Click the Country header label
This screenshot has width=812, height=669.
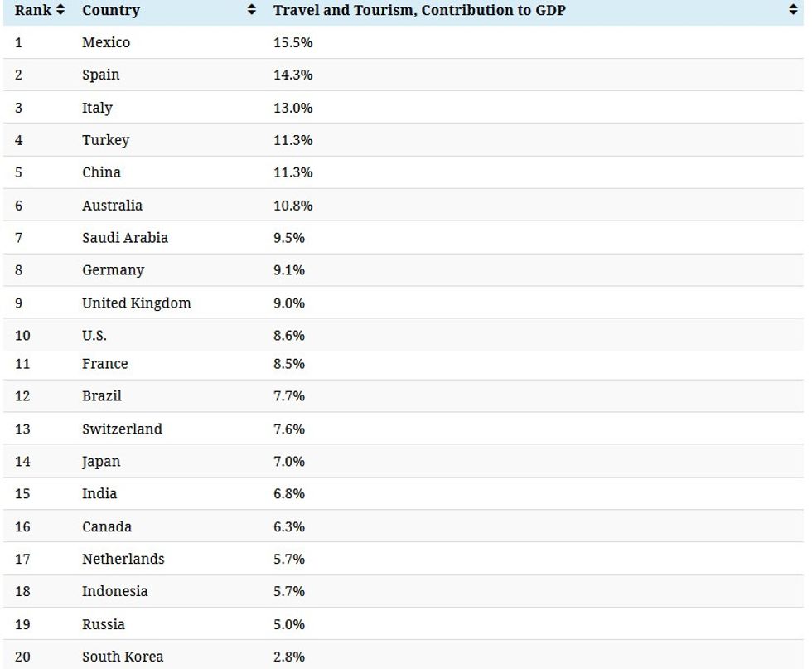click(111, 11)
